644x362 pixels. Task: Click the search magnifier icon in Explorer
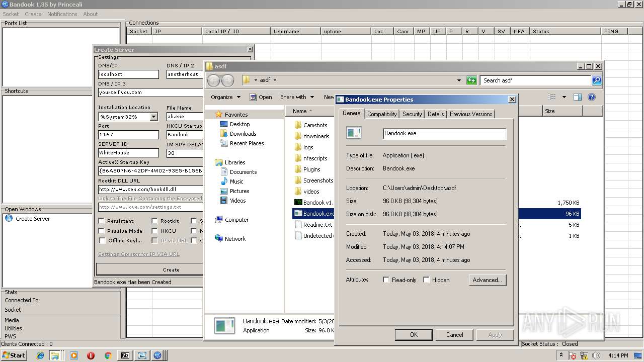tap(596, 80)
